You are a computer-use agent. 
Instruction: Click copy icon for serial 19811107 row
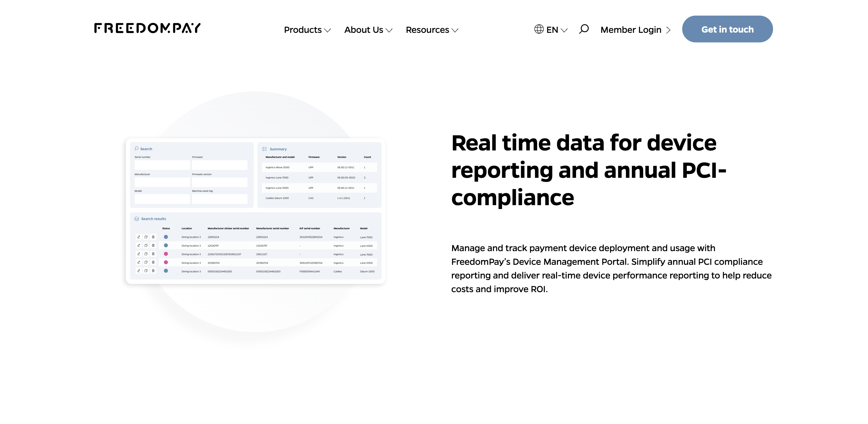146,254
